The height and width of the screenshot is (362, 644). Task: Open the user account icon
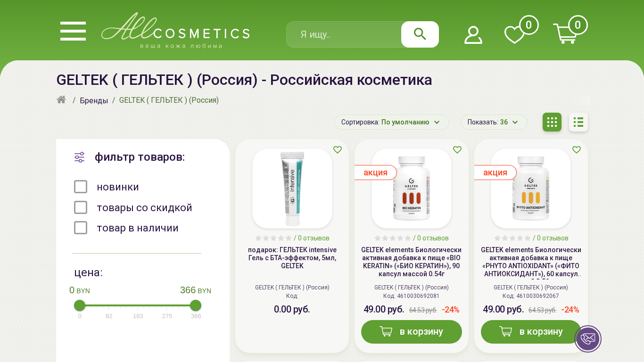[473, 35]
